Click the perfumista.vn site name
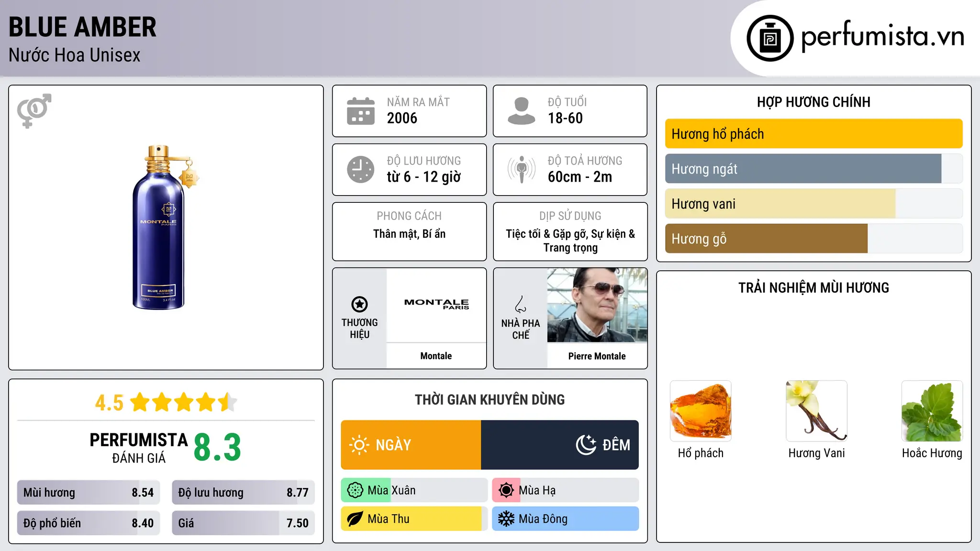The width and height of the screenshot is (980, 551). tap(882, 36)
